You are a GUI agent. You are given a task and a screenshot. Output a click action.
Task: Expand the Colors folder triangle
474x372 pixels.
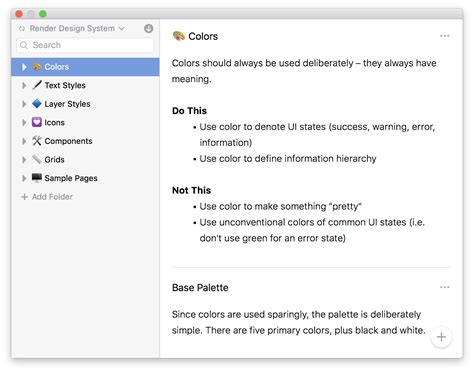coord(24,67)
